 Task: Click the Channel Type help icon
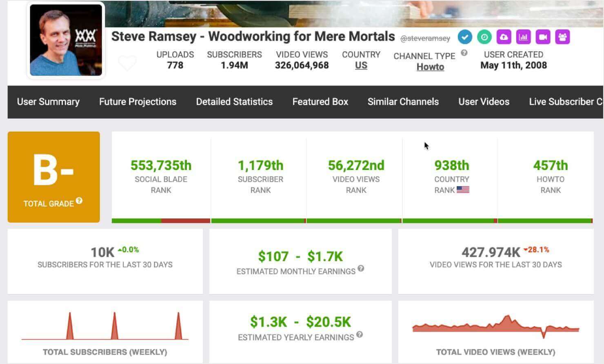[x=464, y=53]
